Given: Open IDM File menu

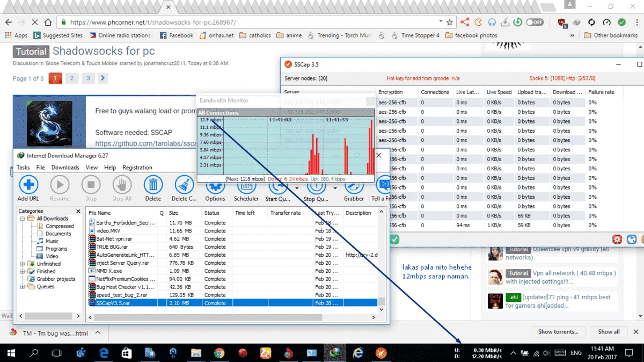Looking at the screenshot, I should point(40,168).
